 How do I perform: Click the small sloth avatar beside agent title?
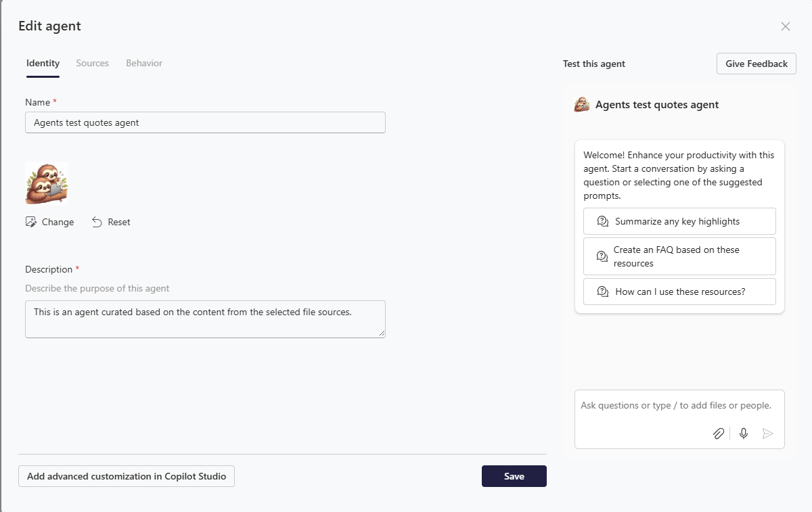coord(582,104)
